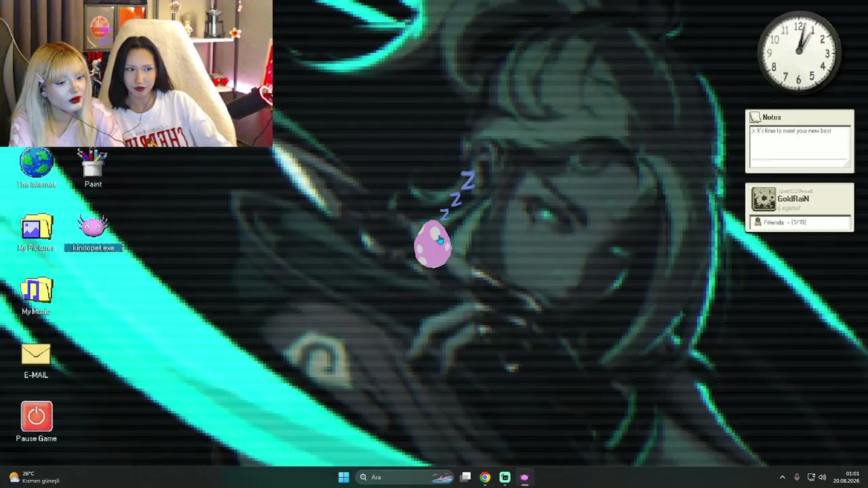
Task: Open the green streaming app taskbar icon
Action: [x=505, y=477]
